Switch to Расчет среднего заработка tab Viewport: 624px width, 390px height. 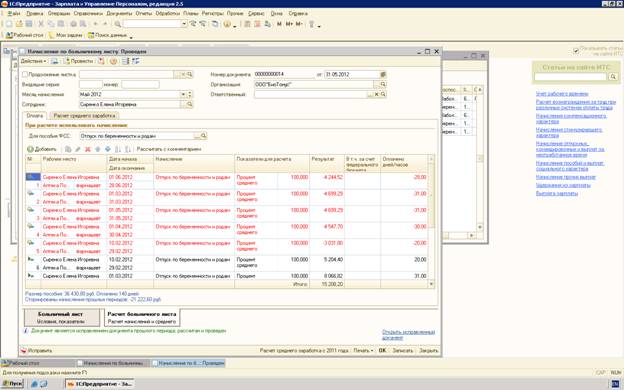84,115
